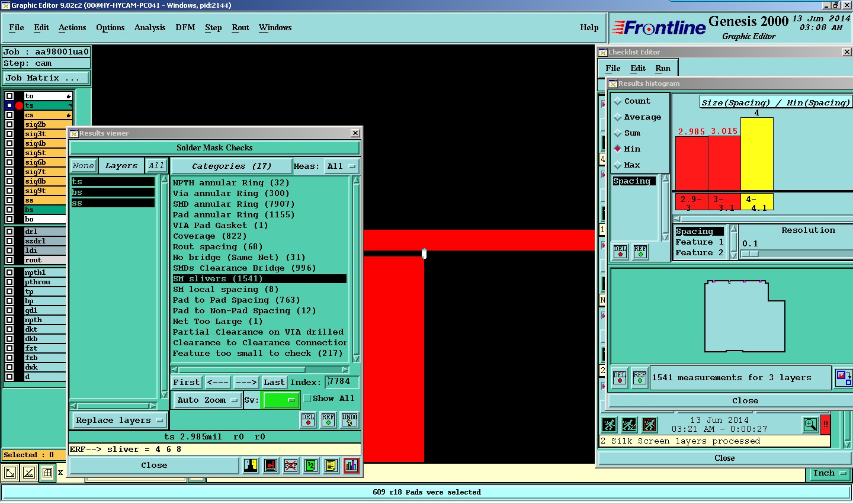Click REF icon under Spacing list in histogram
This screenshot has height=504, width=853.
click(x=640, y=252)
